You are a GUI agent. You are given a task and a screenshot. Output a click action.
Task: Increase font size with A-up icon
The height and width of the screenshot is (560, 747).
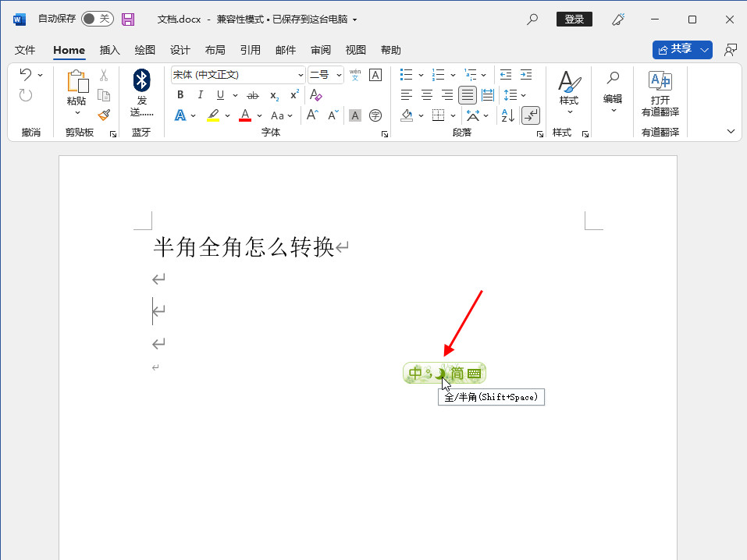(x=312, y=115)
